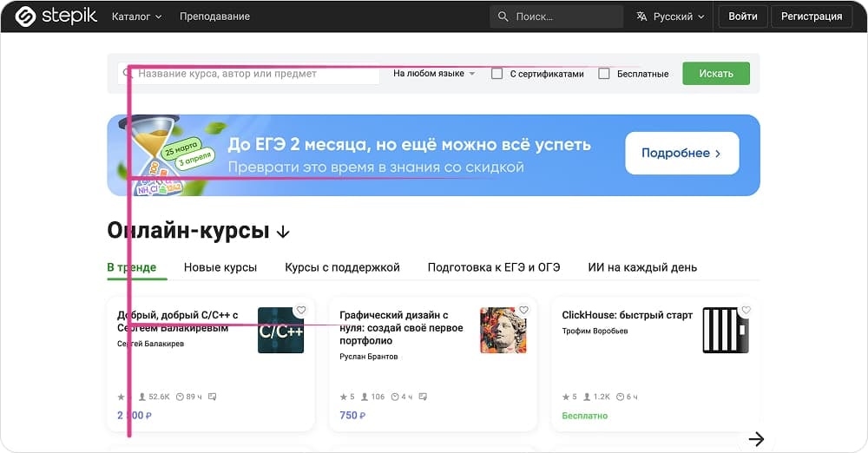
Task: Open the Графический дизайн с нуля course title
Action: click(x=401, y=328)
